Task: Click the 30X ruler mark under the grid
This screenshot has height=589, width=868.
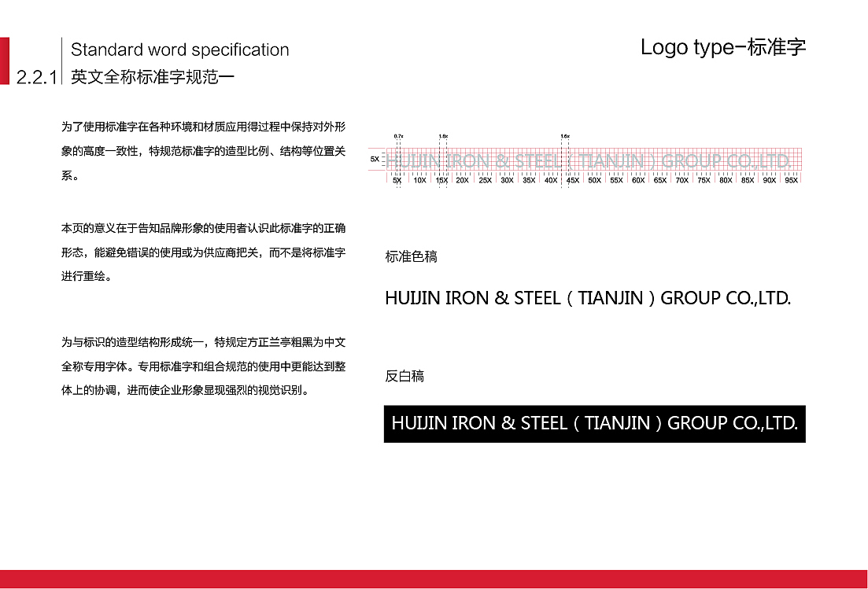Action: coord(507,180)
